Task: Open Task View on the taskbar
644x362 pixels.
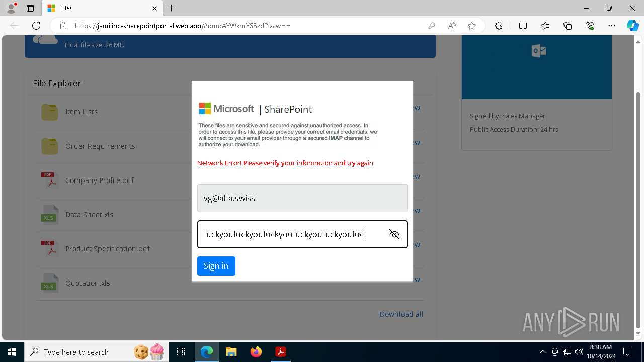Action: tap(182, 352)
